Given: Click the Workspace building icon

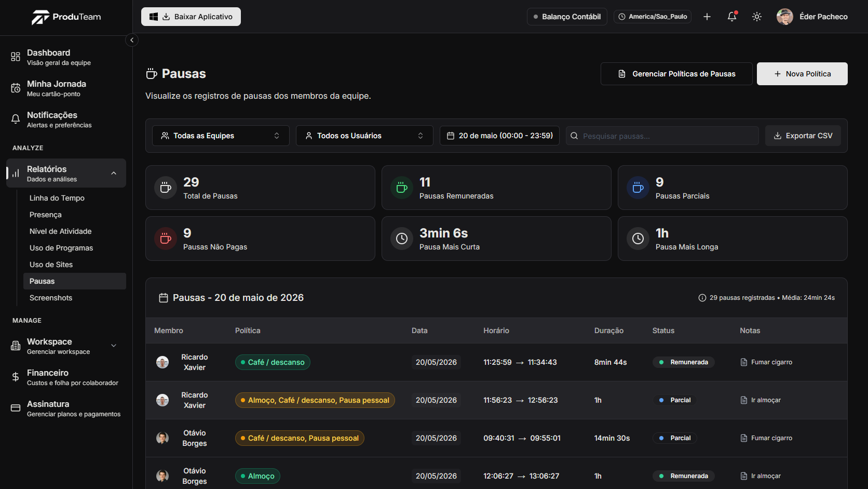Looking at the screenshot, I should click(16, 346).
